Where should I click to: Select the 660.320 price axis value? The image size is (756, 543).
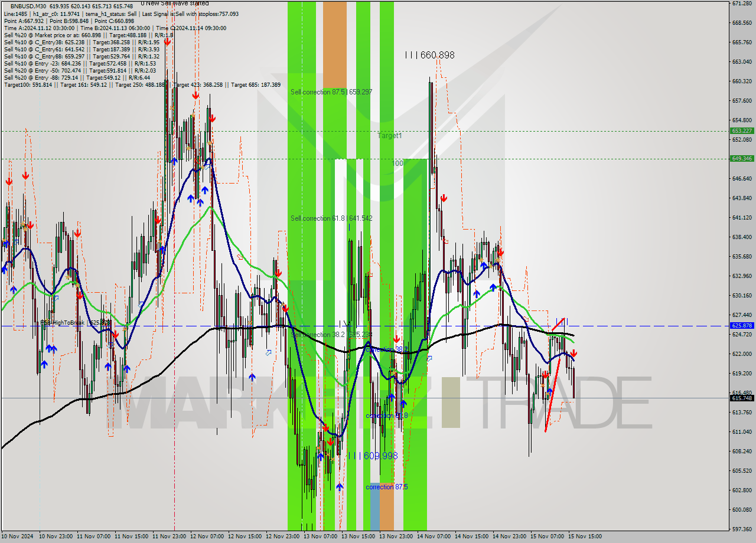(x=742, y=81)
